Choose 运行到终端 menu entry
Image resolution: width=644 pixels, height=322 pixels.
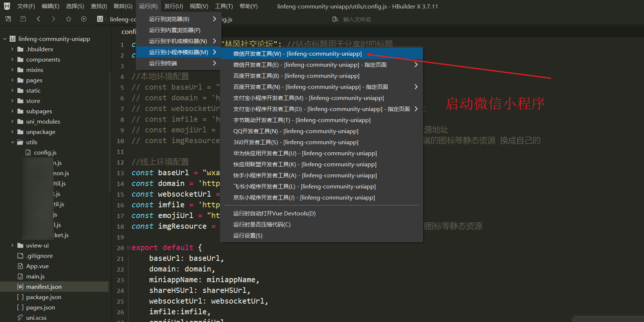(178, 63)
